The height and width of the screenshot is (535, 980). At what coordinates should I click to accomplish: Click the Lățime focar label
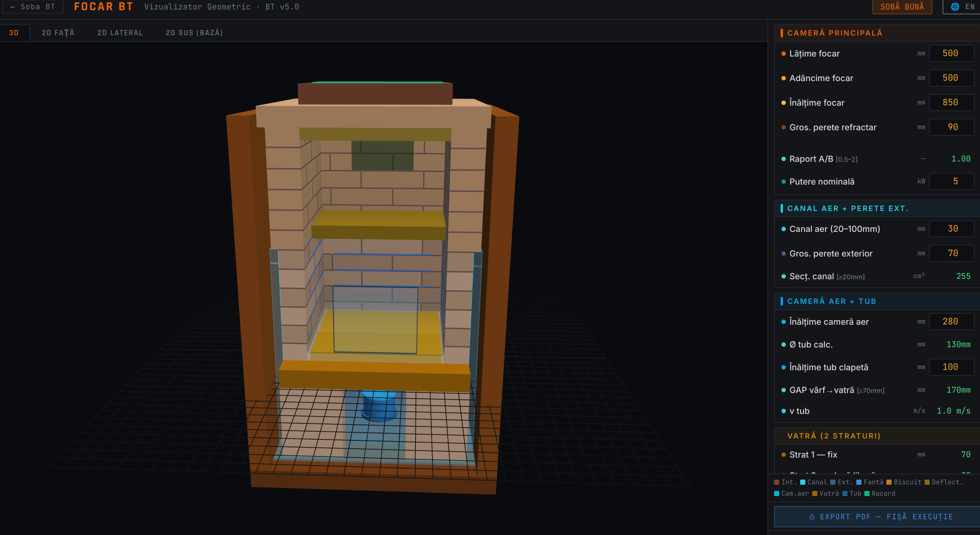point(814,54)
